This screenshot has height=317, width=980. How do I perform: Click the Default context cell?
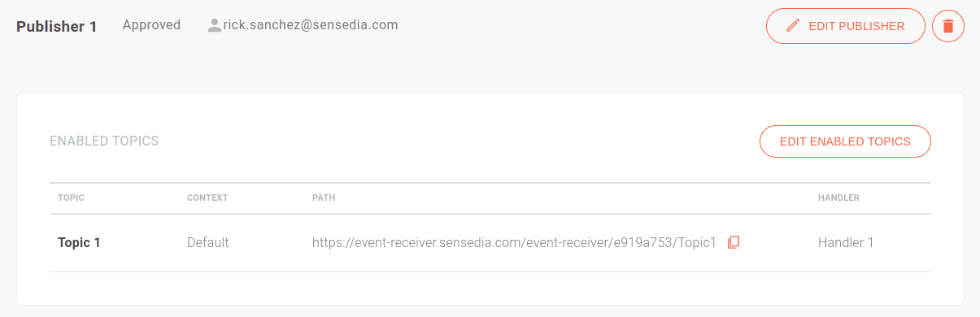[x=208, y=242]
